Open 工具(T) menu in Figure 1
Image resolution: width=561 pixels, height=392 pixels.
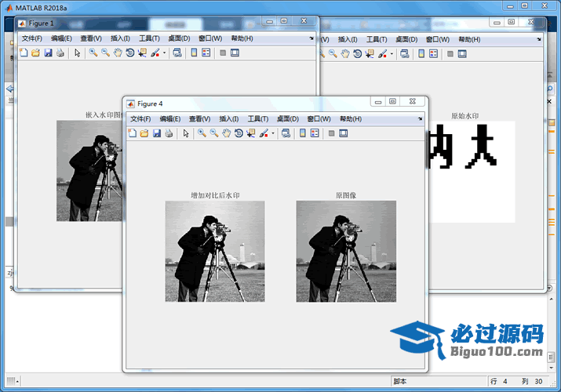click(x=149, y=38)
